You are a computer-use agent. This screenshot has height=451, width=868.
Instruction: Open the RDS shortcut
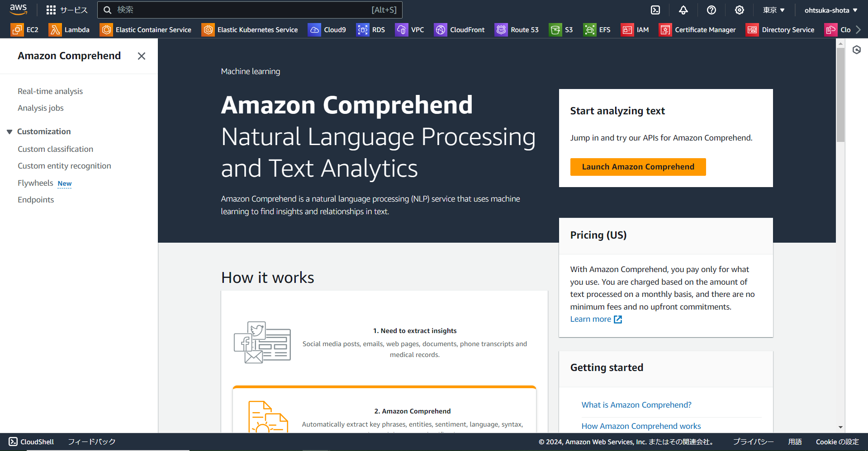point(371,30)
